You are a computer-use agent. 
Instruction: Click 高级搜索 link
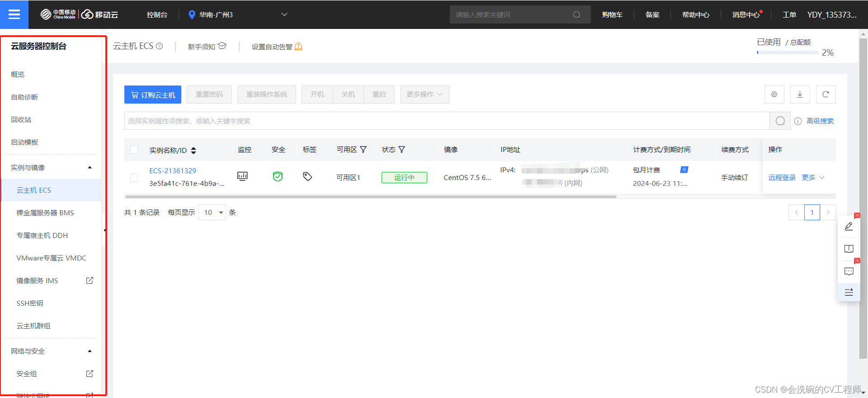(x=820, y=121)
